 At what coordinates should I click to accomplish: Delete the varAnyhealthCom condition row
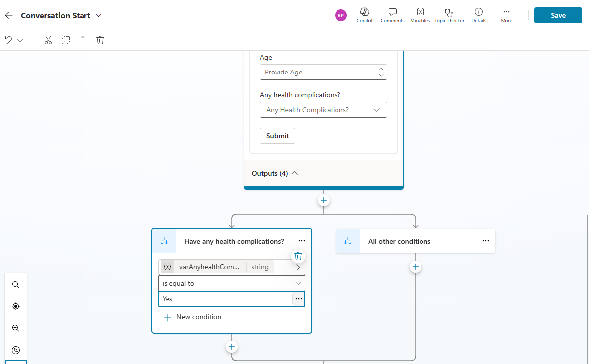pyautogui.click(x=298, y=256)
